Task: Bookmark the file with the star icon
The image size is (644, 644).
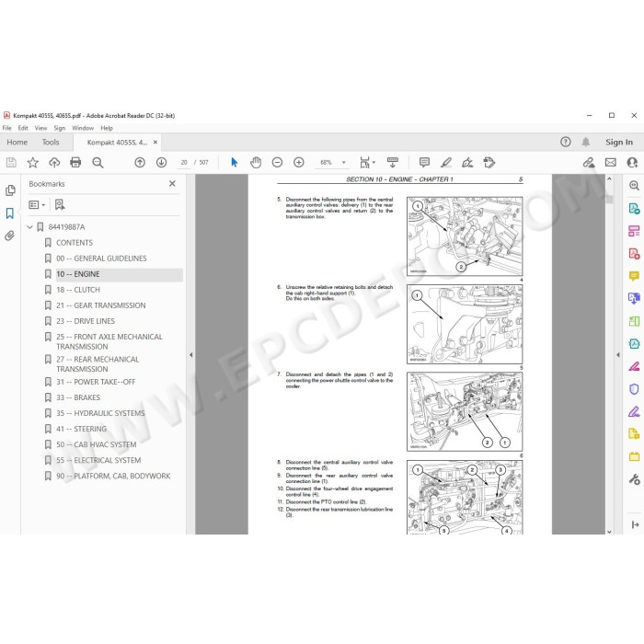Action: [x=32, y=163]
